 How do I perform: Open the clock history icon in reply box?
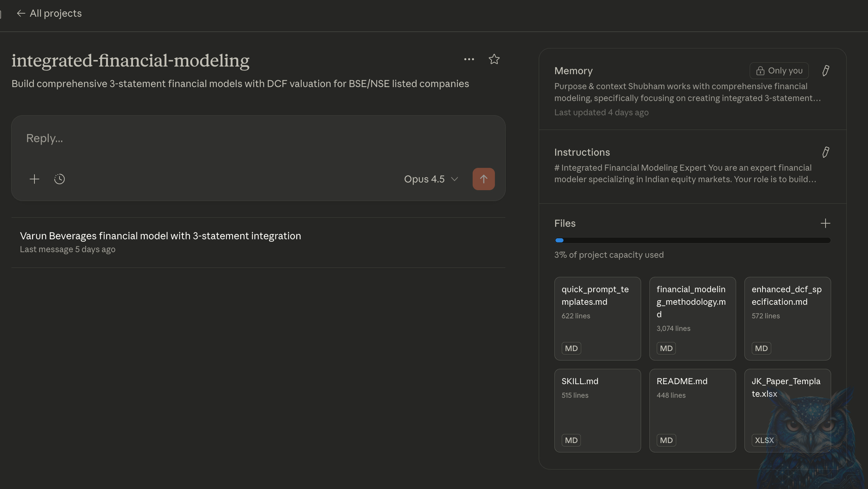(x=60, y=179)
